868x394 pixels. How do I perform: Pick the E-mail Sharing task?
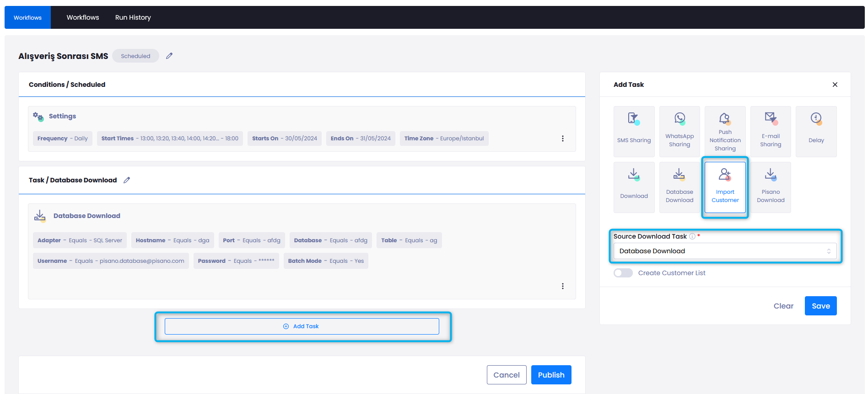(x=771, y=131)
